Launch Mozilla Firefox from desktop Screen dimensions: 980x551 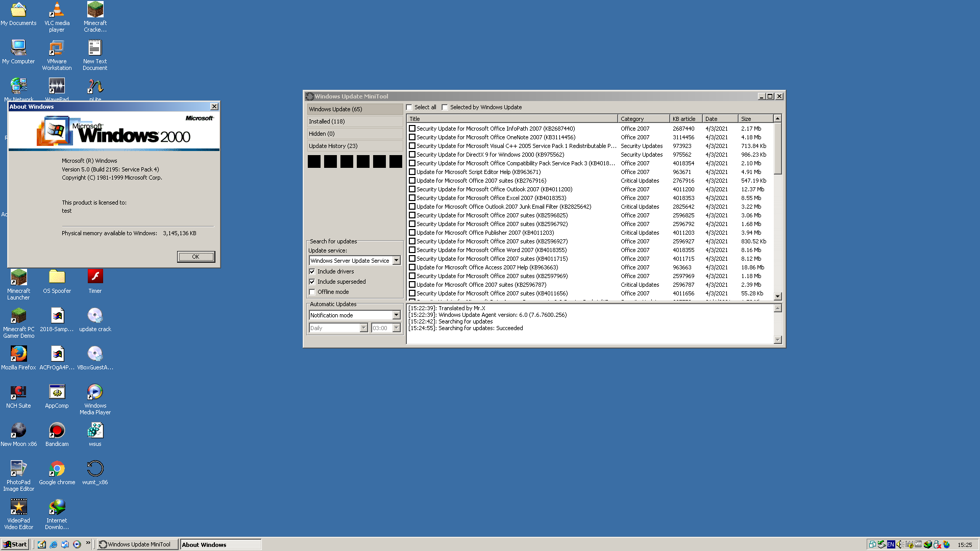coord(18,358)
